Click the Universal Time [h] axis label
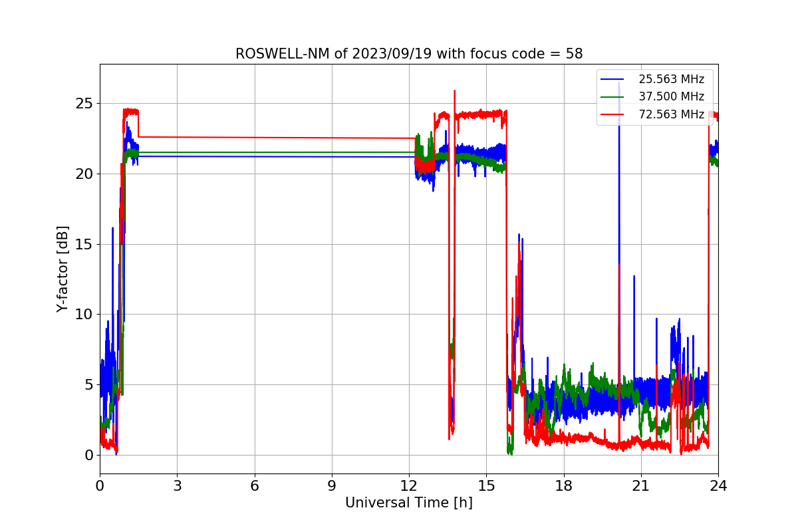 pyautogui.click(x=409, y=503)
